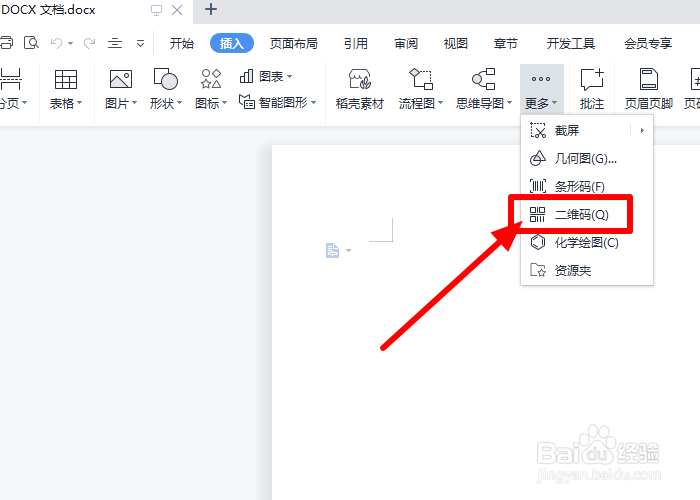Select 几何图(G)... menu item
Image resolution: width=700 pixels, height=500 pixels.
[587, 158]
